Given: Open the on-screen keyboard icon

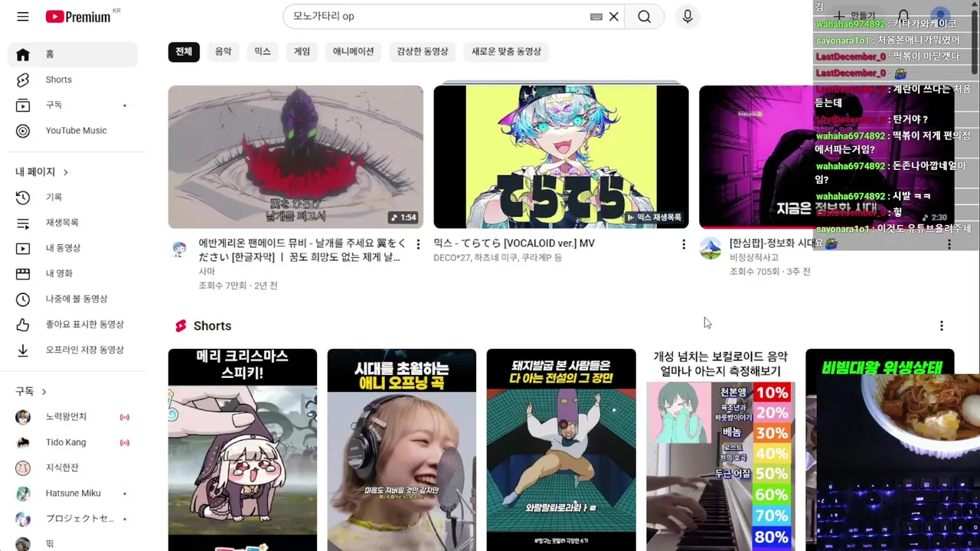Looking at the screenshot, I should coord(596,16).
